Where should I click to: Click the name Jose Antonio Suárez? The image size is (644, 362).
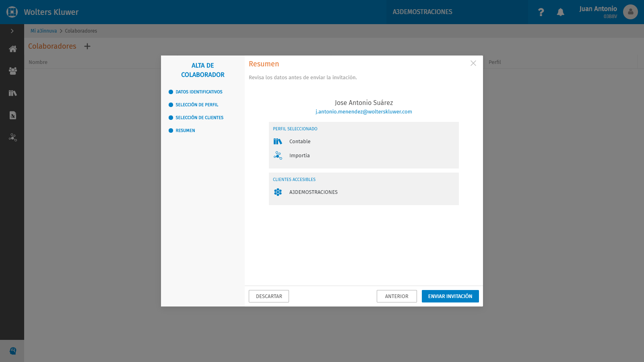(x=364, y=103)
